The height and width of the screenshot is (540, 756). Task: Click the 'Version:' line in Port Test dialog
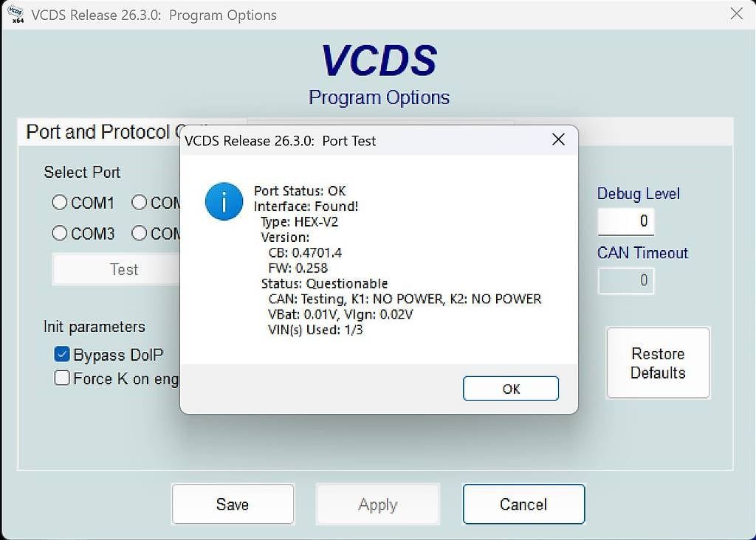click(285, 237)
